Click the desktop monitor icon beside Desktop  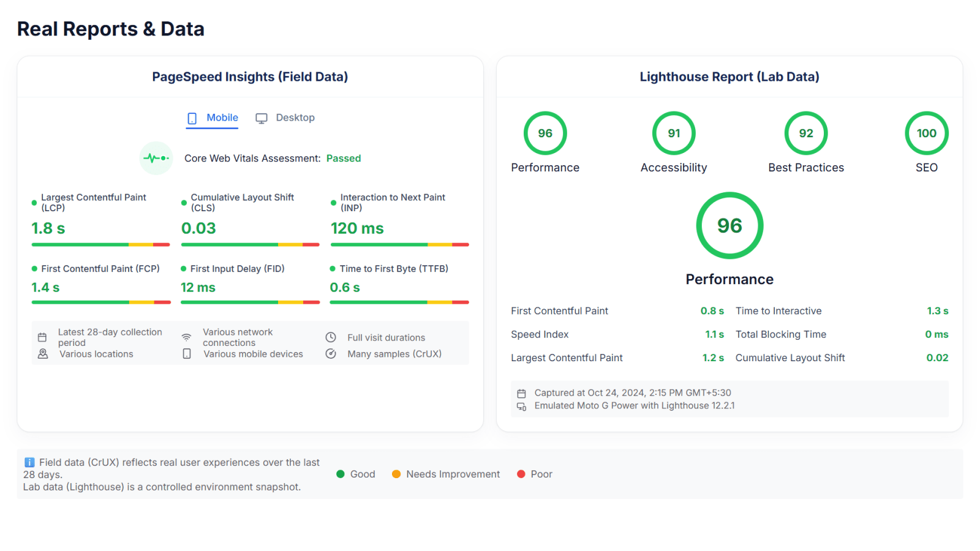click(262, 118)
